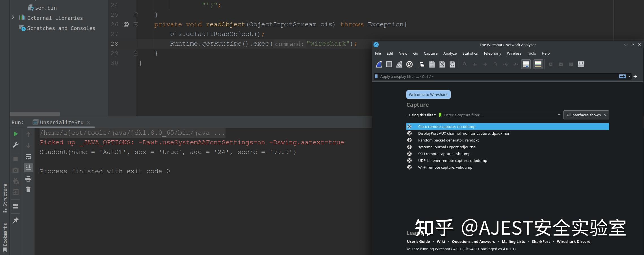Image resolution: width=644 pixels, height=255 pixels.
Task: Open the Wiki link in Wireshark
Action: 441,241
